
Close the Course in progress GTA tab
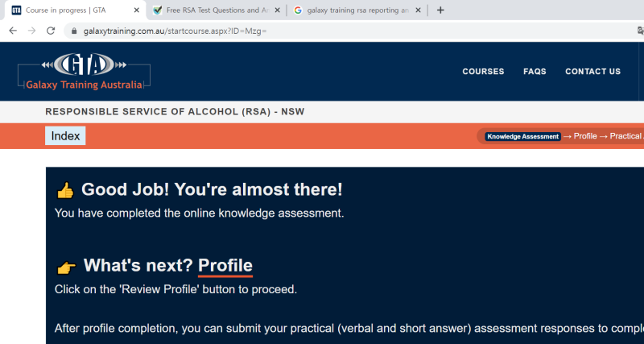point(137,10)
